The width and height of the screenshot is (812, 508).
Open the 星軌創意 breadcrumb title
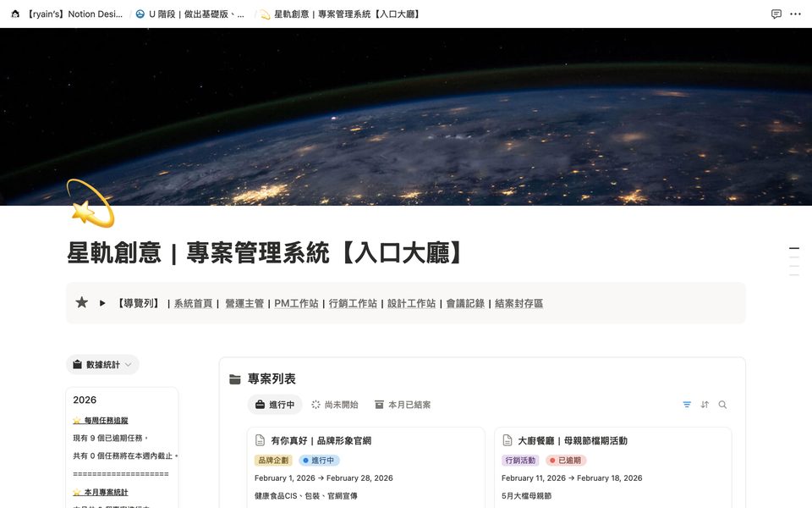point(347,14)
